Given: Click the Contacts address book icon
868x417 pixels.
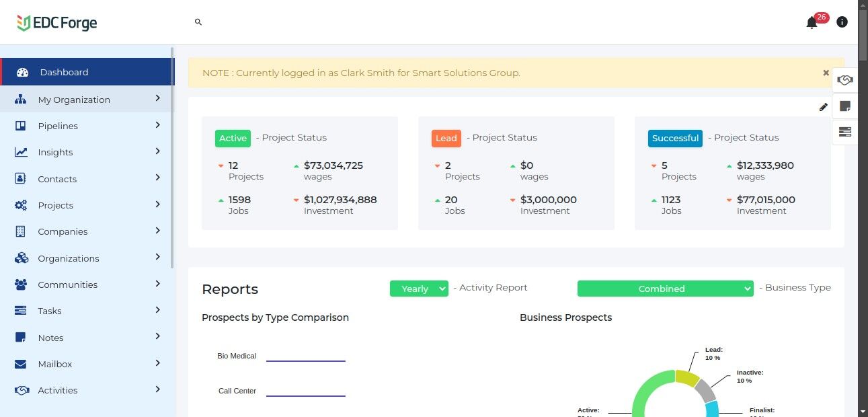Looking at the screenshot, I should click(x=21, y=179).
